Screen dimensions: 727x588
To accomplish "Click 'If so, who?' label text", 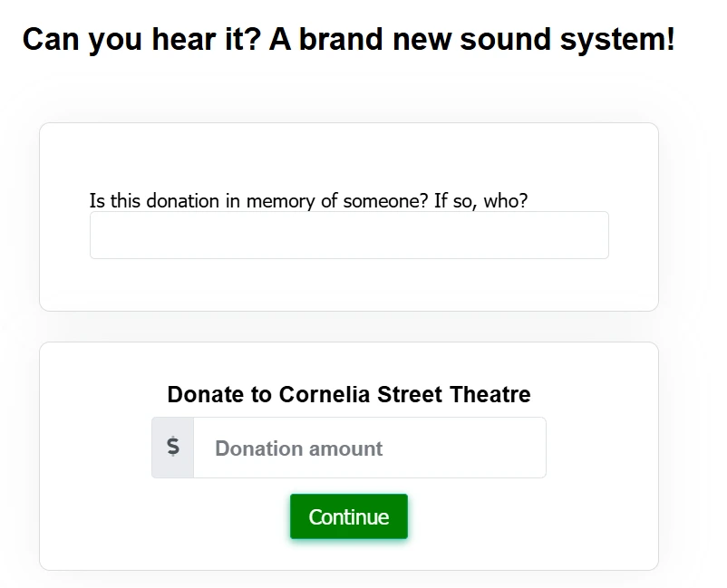I will (x=480, y=201).
